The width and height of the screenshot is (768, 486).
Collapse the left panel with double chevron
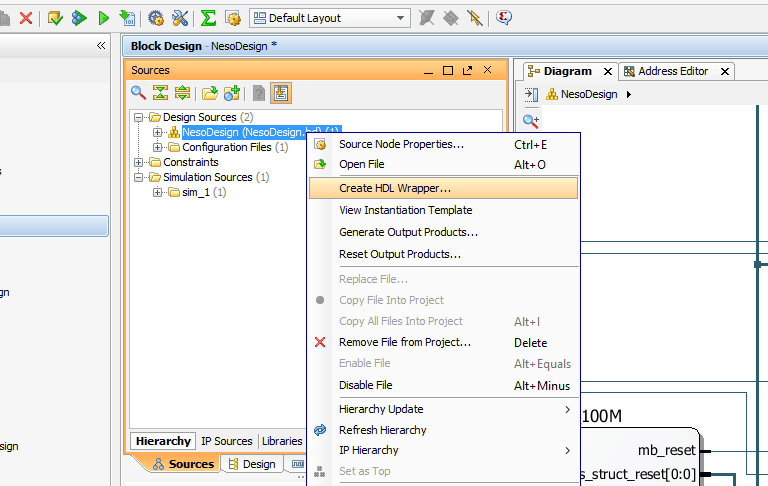(101, 46)
